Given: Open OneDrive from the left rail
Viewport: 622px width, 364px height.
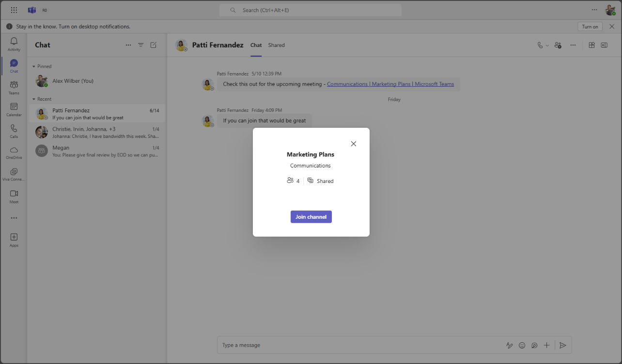Looking at the screenshot, I should [x=14, y=152].
